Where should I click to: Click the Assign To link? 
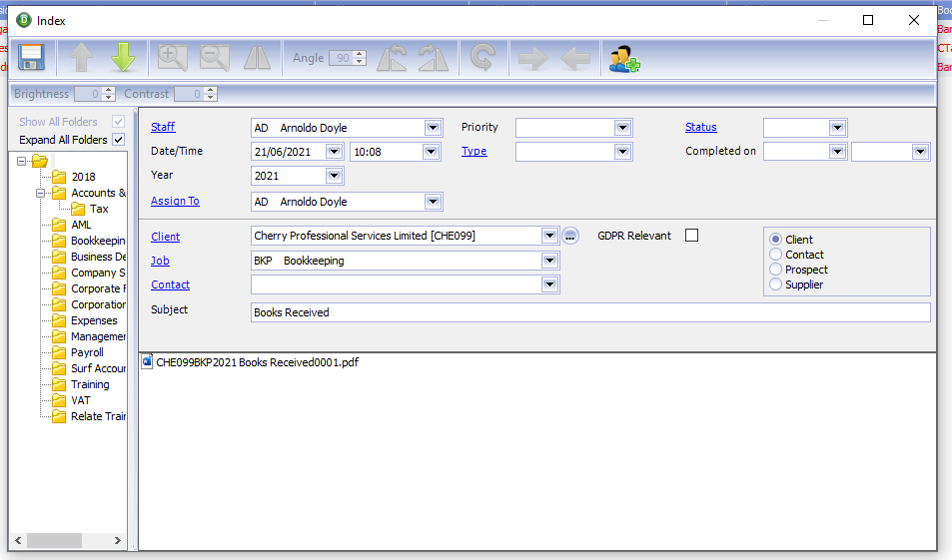[175, 201]
